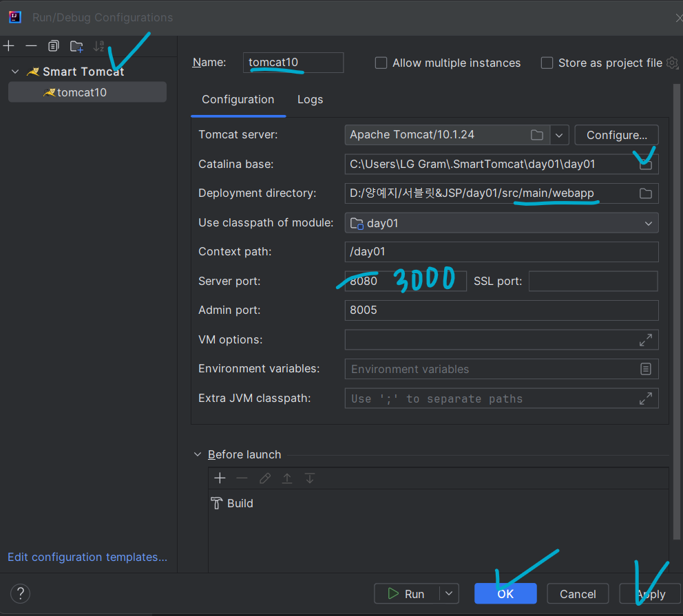Switch to the Logs tab
The width and height of the screenshot is (683, 616).
pyautogui.click(x=310, y=100)
